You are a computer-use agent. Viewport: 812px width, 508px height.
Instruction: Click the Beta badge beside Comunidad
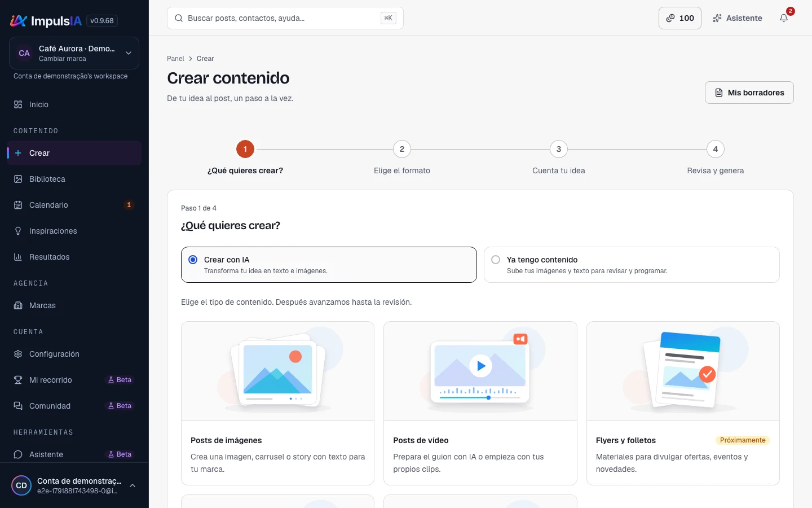point(120,406)
